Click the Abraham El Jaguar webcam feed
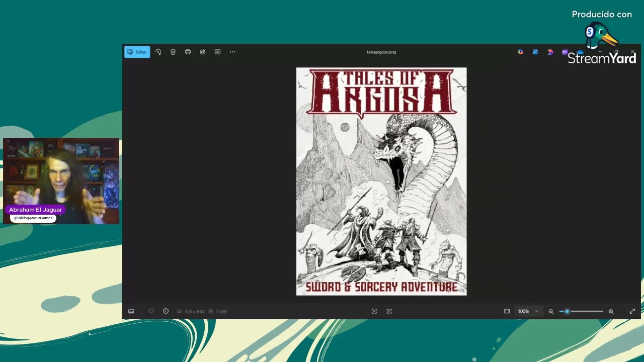 (x=61, y=181)
